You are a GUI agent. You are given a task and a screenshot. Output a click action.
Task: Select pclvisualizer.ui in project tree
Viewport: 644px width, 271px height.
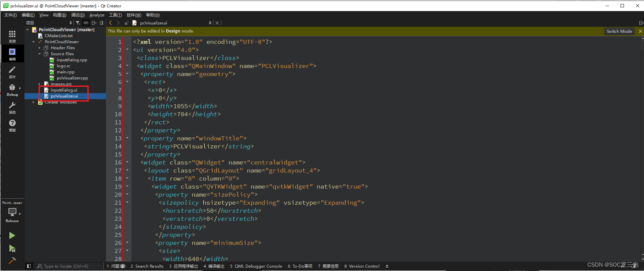(x=64, y=96)
